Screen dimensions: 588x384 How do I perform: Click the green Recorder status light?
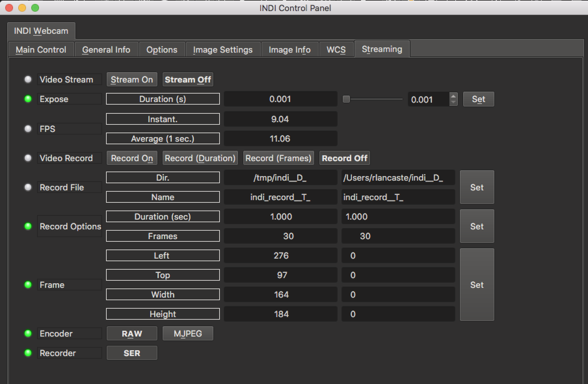click(x=28, y=353)
